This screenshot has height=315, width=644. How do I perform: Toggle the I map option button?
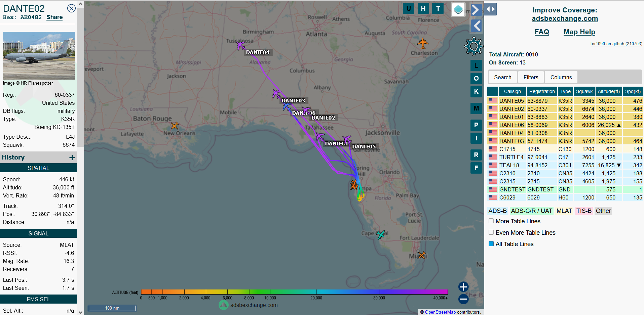point(476,138)
